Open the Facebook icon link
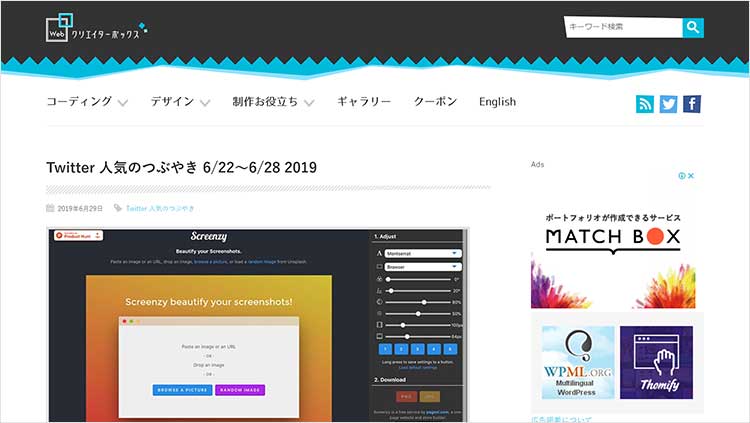 coord(692,104)
